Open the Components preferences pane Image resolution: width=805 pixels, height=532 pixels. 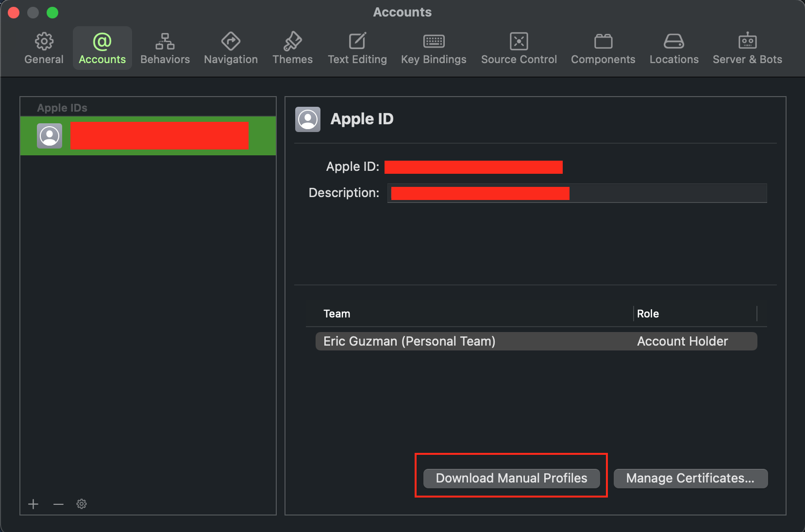[x=603, y=48]
